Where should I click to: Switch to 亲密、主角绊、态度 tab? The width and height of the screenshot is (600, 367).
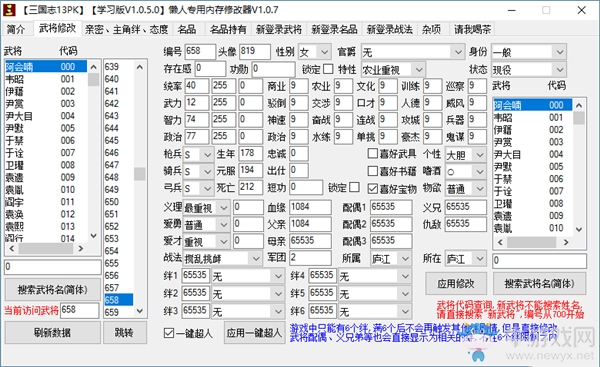click(x=126, y=29)
